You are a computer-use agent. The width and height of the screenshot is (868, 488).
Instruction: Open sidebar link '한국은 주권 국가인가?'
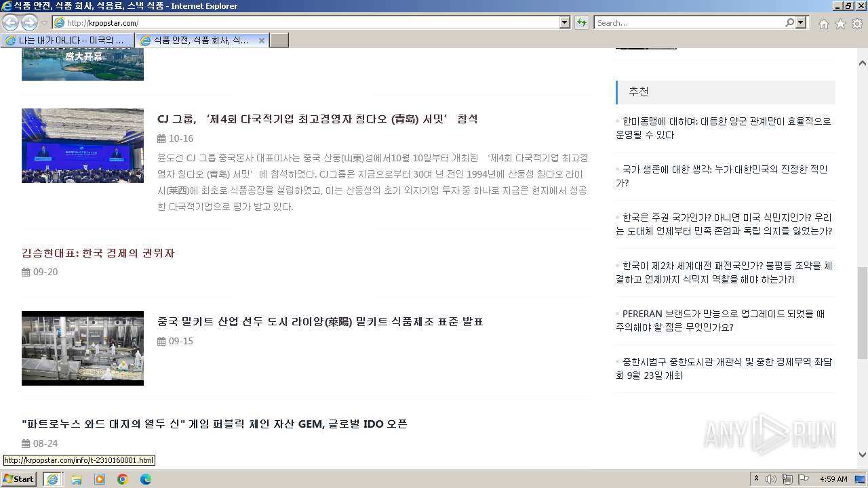pyautogui.click(x=724, y=224)
